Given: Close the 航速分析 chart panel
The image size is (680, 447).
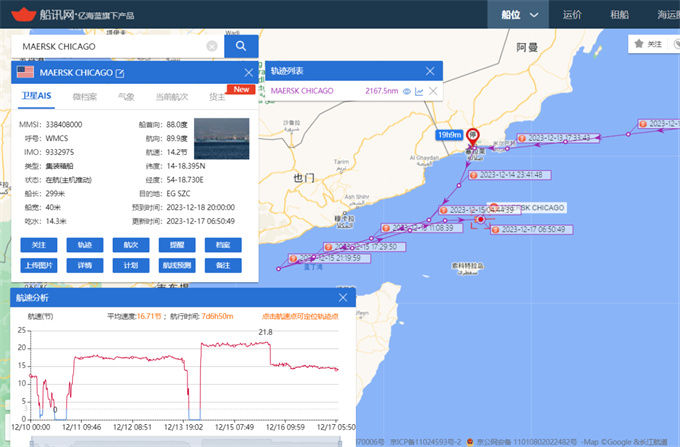Looking at the screenshot, I should coord(343,298).
